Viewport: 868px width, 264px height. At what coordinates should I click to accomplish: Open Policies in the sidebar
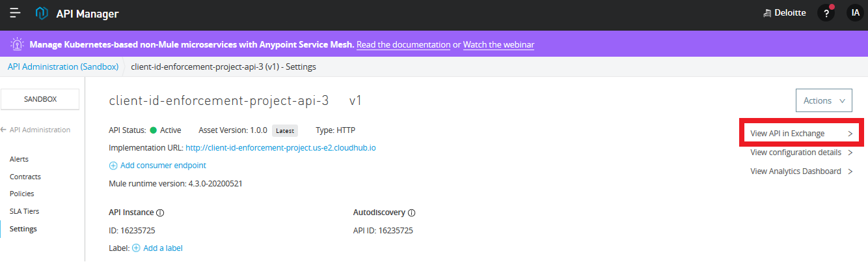point(22,194)
